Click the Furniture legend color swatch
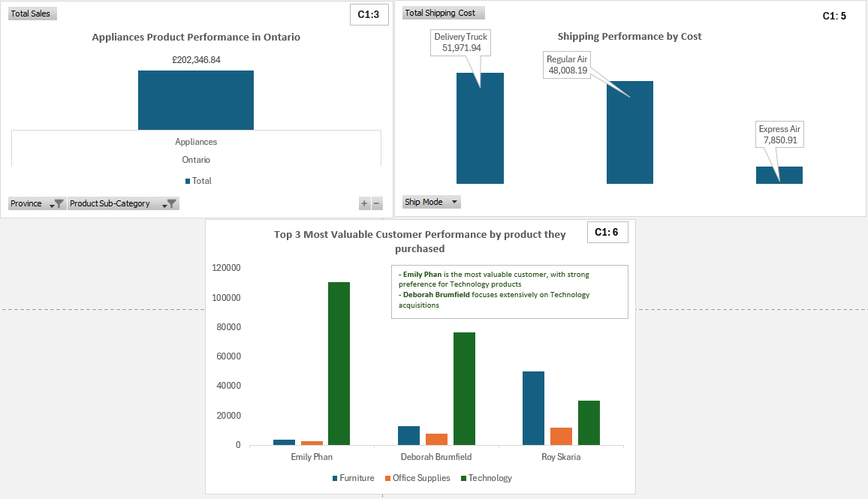868x499 pixels. pos(335,479)
